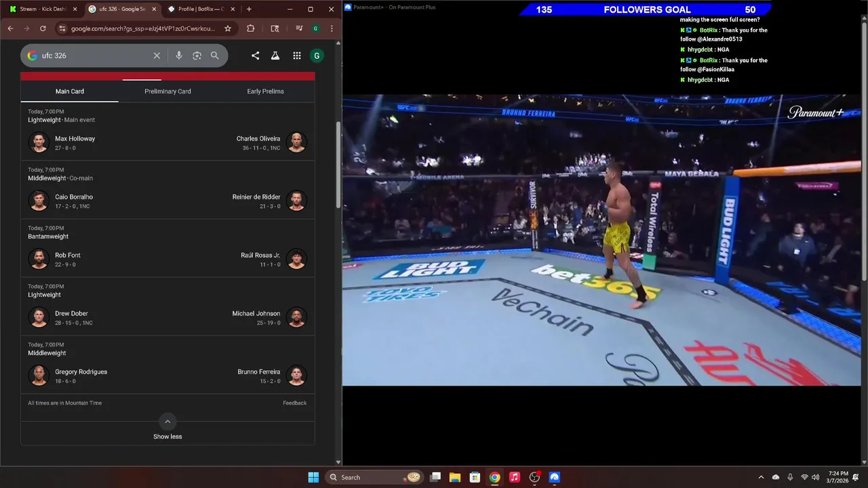This screenshot has width=868, height=488.
Task: Open Drew Dober fighter photo
Action: [39, 317]
